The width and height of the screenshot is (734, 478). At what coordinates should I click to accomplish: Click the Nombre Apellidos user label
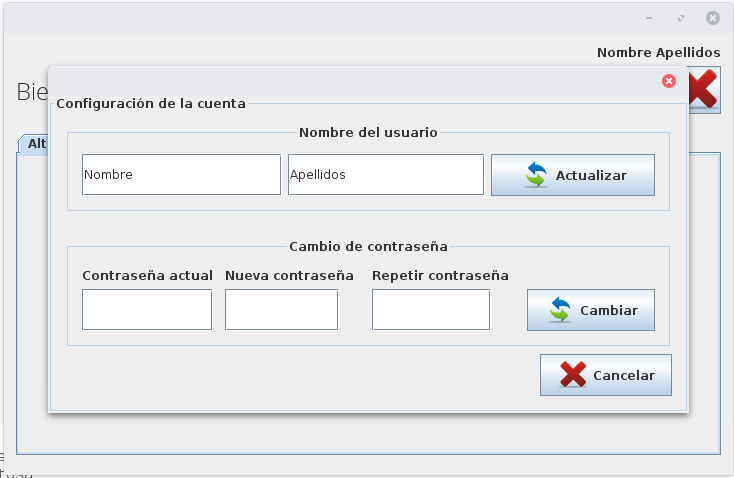click(658, 52)
